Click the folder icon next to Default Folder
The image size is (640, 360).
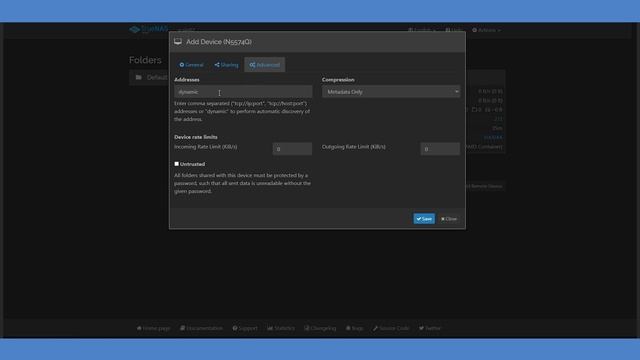point(139,77)
